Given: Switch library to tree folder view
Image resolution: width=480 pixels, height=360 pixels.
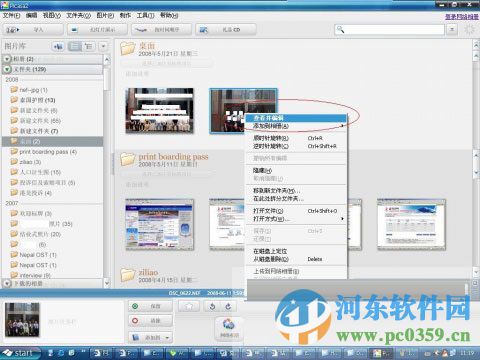Looking at the screenshot, I should coord(89,46).
